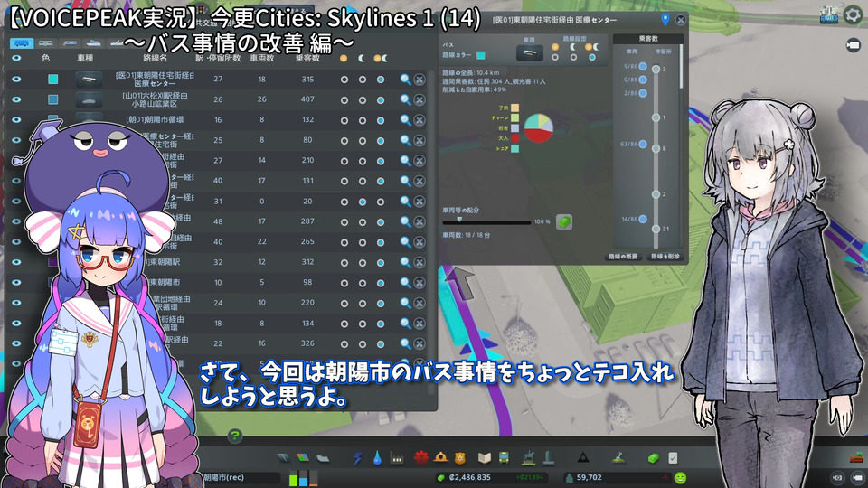Delete the [山01] line from list

pyautogui.click(x=420, y=100)
